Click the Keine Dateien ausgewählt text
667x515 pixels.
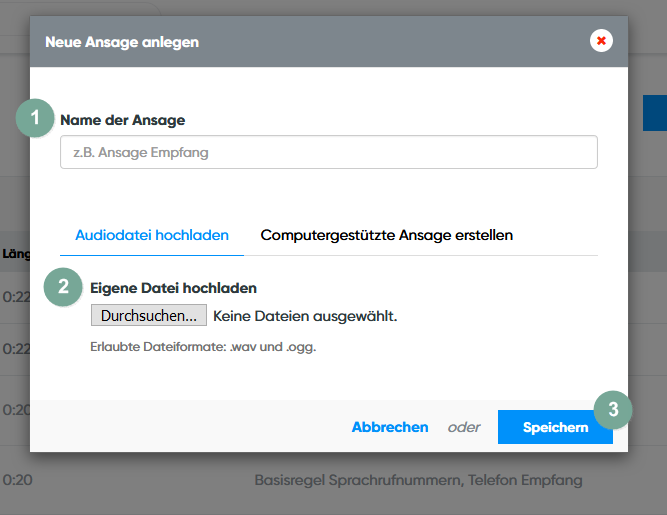click(305, 316)
